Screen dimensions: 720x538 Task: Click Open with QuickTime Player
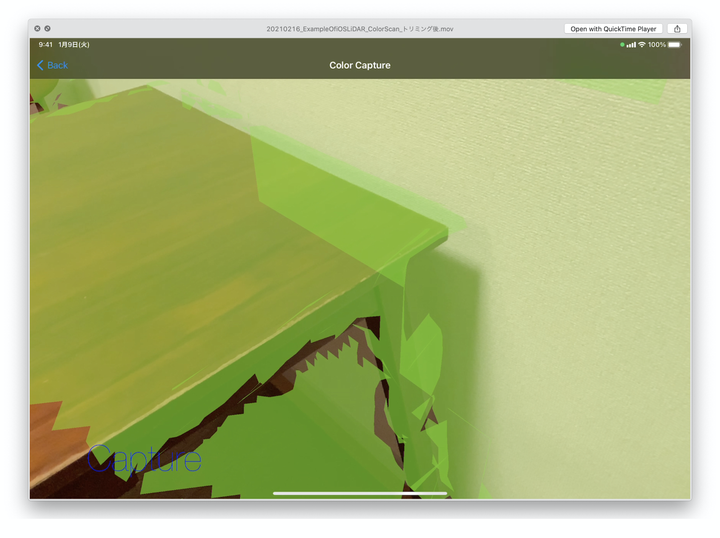[613, 28]
